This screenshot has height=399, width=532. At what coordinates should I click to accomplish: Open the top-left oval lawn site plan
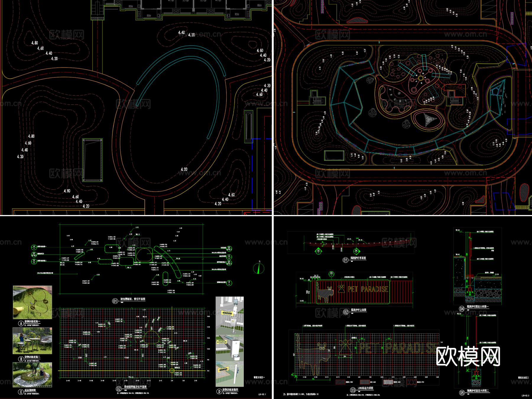pos(136,108)
